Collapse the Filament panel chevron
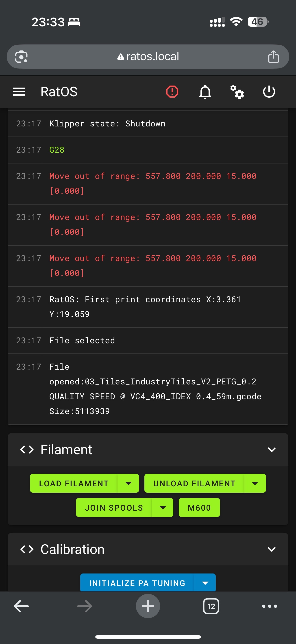This screenshot has height=644, width=296. [x=272, y=450]
